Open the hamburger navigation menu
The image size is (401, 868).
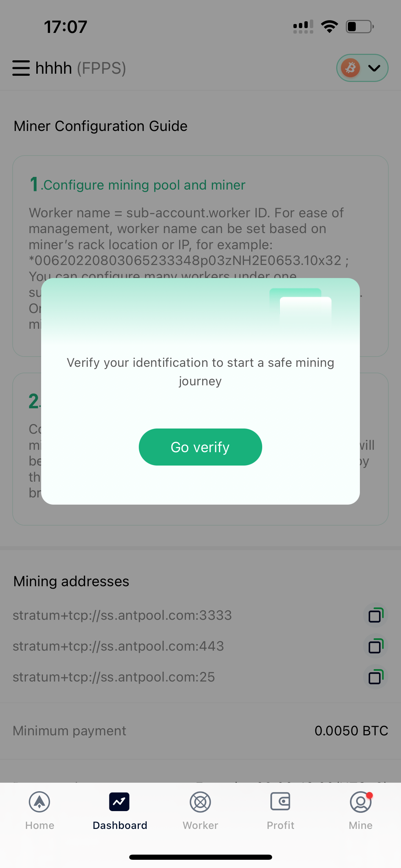[x=21, y=68]
